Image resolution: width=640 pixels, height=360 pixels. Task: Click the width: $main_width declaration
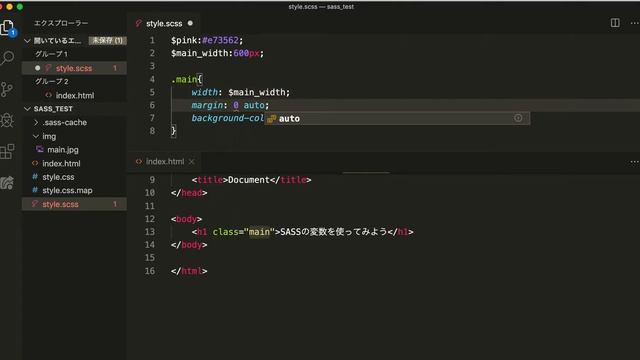(240, 92)
